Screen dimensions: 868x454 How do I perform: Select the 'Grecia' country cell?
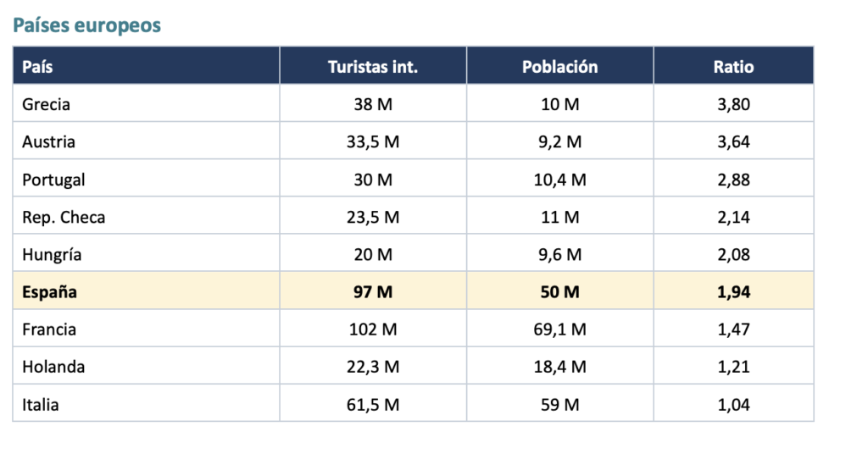point(146,103)
